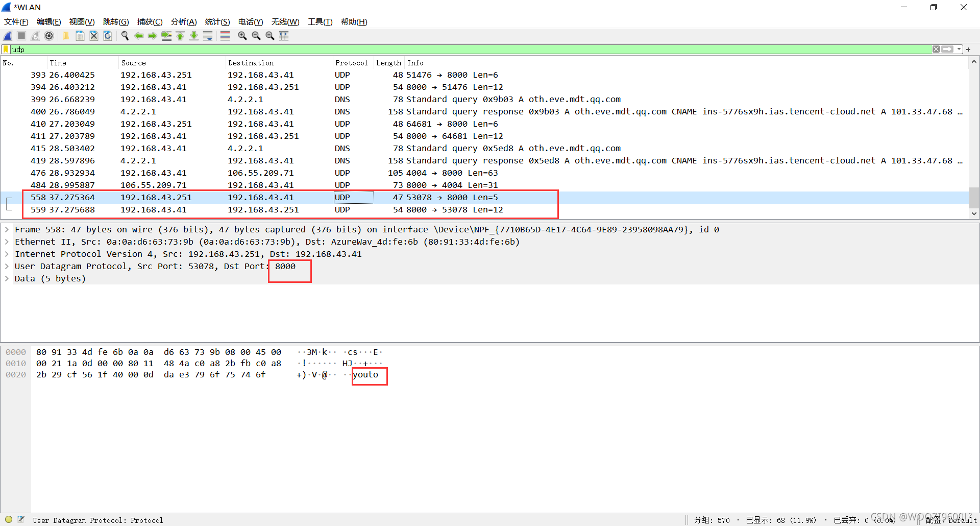Stop the running packet capture
Image resolution: width=980 pixels, height=526 pixels.
click(21, 36)
